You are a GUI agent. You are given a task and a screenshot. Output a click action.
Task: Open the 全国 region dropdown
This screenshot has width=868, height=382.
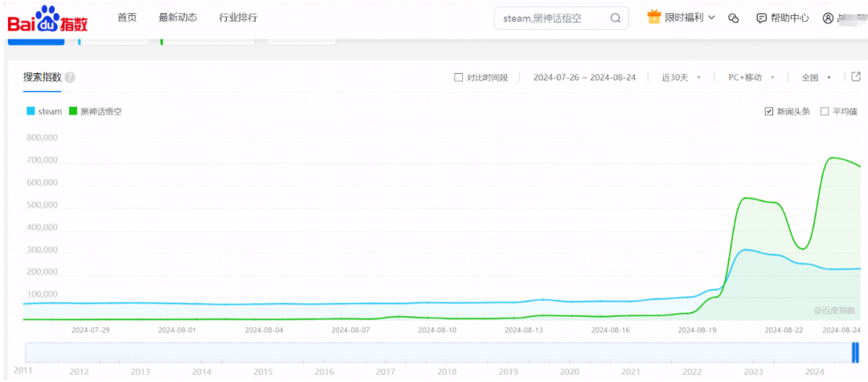coord(817,77)
